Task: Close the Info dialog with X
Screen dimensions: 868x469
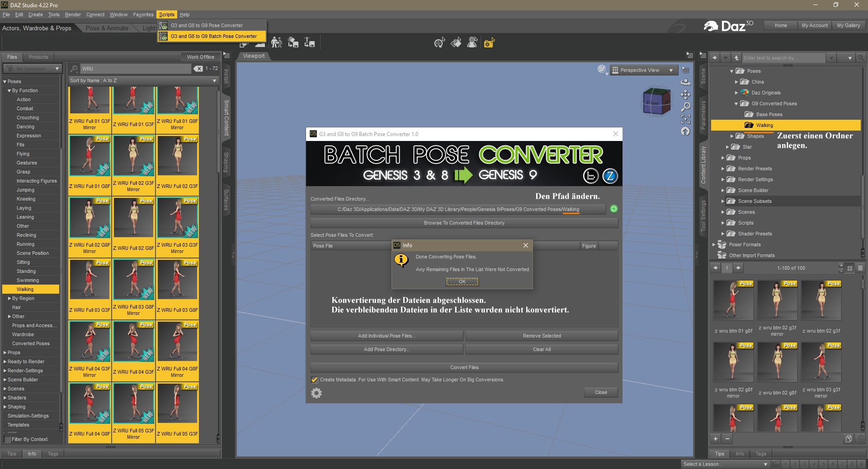Action: (526, 245)
